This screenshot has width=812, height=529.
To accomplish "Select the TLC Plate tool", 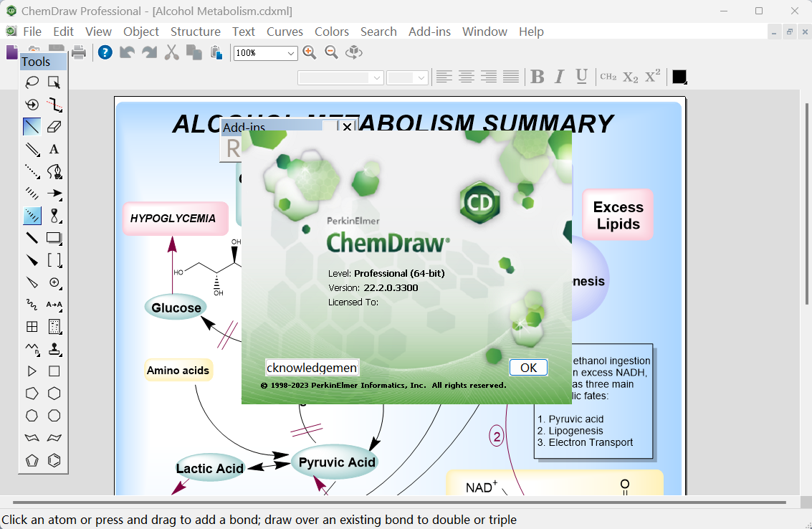I will click(x=54, y=327).
